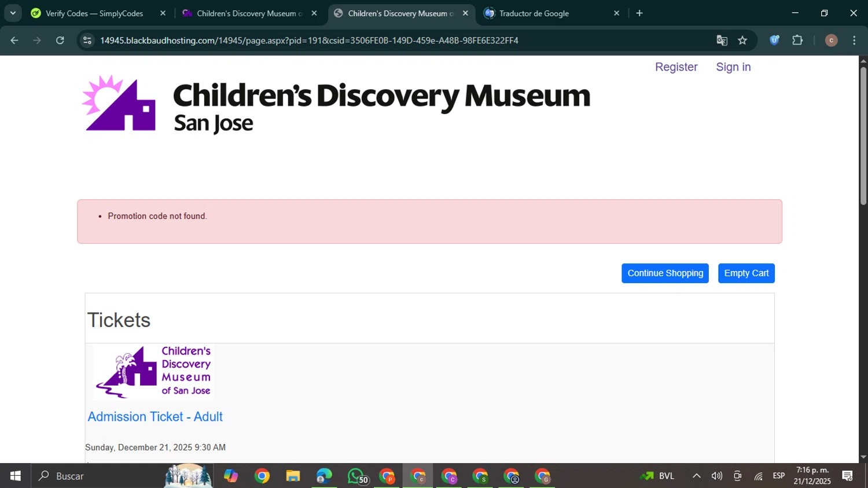Open the Extensions puzzle icon
Screen dimensions: 868x488
[797, 40]
